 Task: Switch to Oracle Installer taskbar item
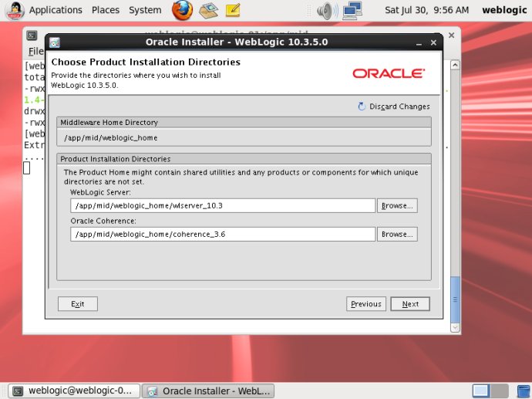[x=208, y=391]
